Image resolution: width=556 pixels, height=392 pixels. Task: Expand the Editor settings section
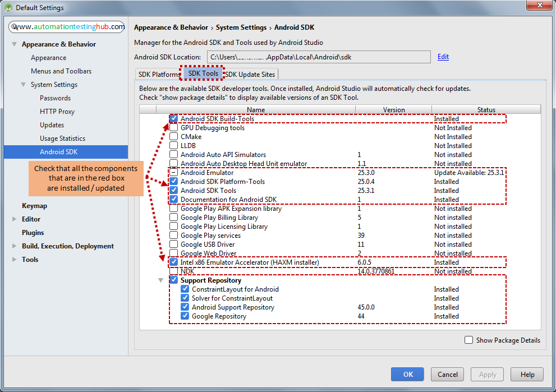click(x=14, y=219)
